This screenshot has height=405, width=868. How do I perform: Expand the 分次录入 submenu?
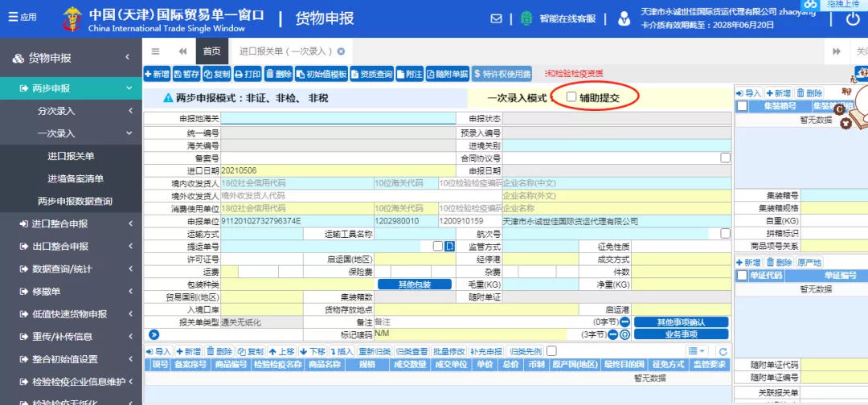pos(130,111)
